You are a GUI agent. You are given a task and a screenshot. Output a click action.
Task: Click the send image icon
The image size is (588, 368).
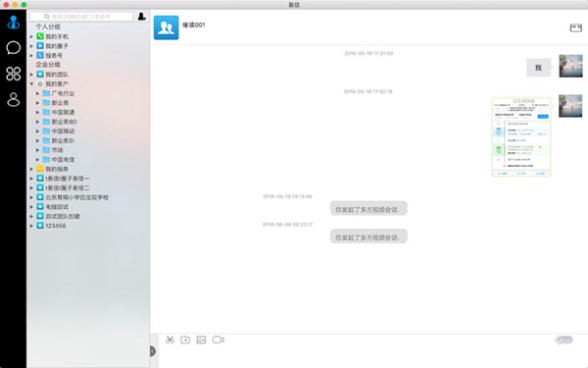click(201, 340)
